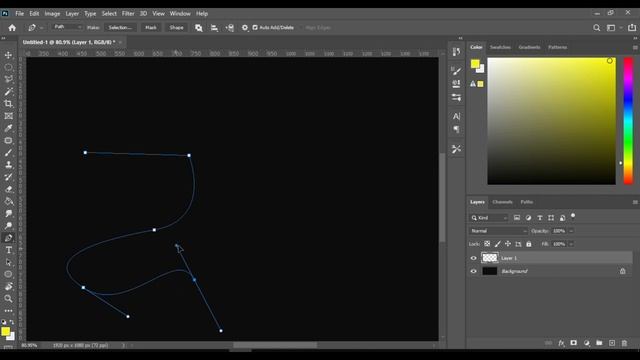Open the Layers panel options menu
The width and height of the screenshot is (640, 360).
pos(635,202)
